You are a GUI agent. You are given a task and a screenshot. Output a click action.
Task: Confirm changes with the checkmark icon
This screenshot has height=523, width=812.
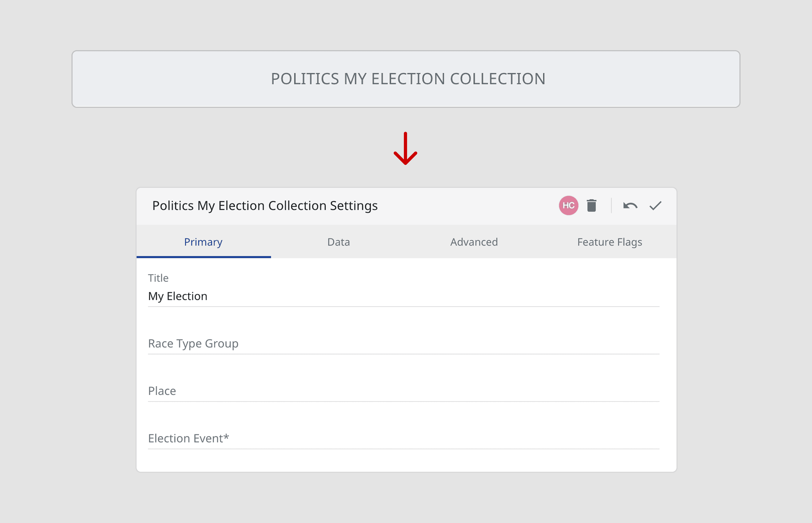point(655,205)
